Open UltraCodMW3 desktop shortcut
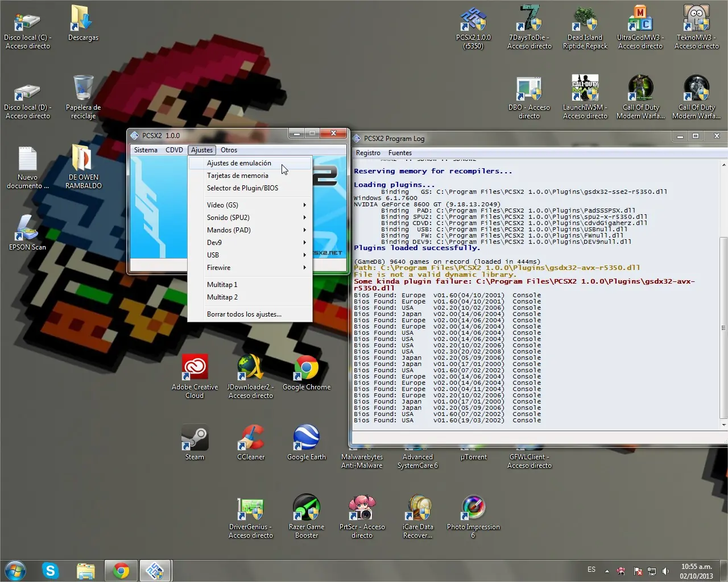The height and width of the screenshot is (582, 728). click(x=640, y=27)
